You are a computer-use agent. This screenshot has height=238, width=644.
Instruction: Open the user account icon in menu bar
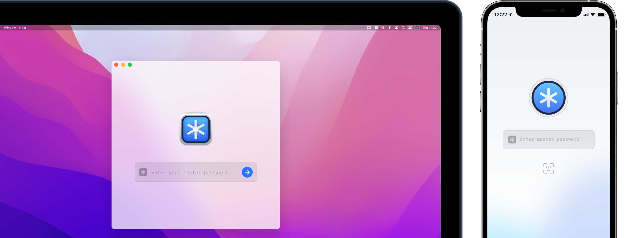(396, 28)
